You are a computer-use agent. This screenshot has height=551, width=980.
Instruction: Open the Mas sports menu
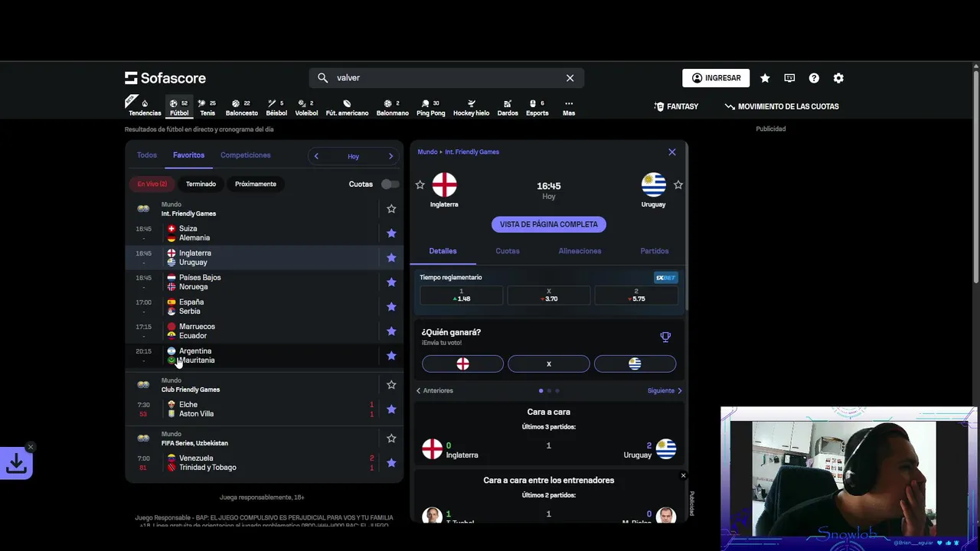click(569, 107)
